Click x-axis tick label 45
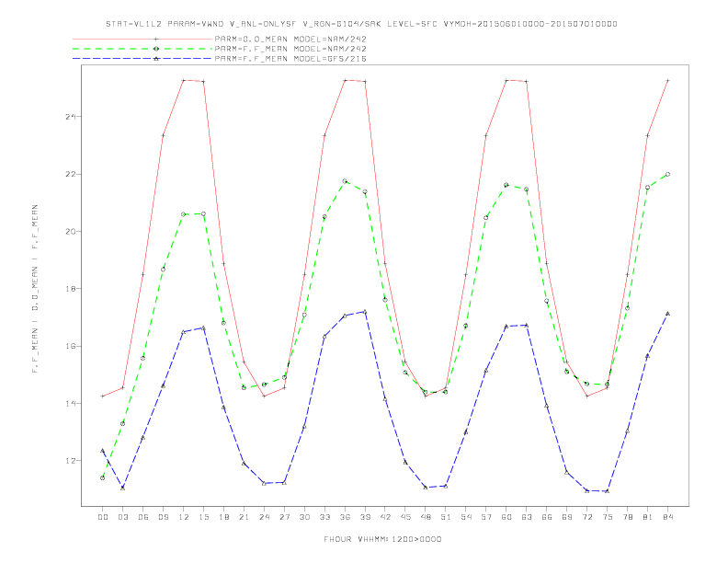 pyautogui.click(x=405, y=517)
